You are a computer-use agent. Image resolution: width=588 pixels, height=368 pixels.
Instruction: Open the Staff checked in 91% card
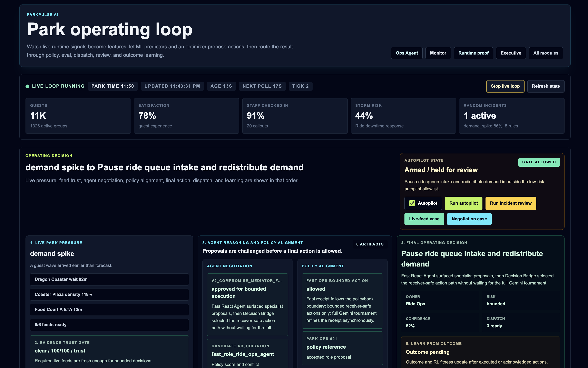click(x=295, y=116)
